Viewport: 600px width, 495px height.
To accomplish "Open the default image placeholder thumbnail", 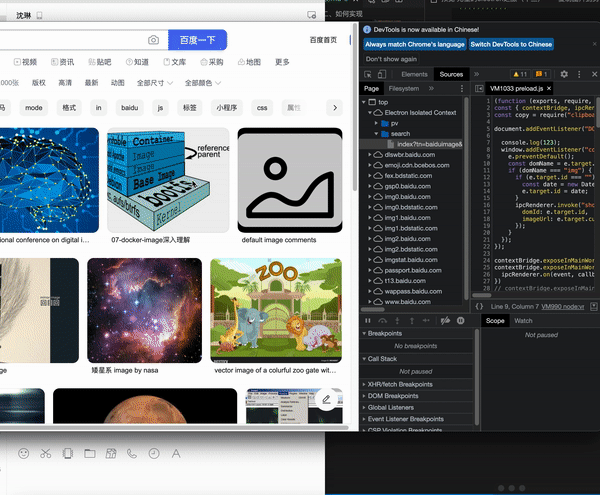I will click(x=290, y=180).
